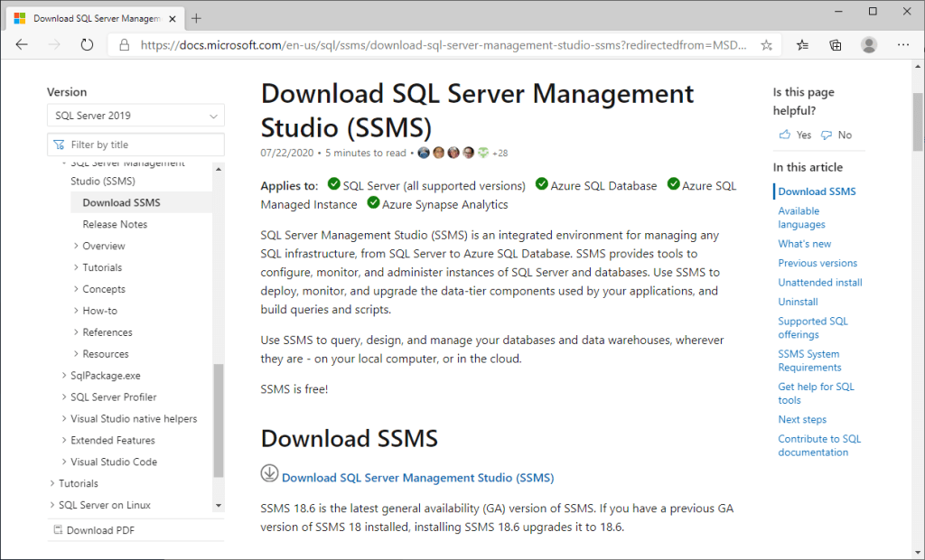Viewport: 925px width, 560px height.
Task: Click the browser back arrow
Action: pos(22,44)
